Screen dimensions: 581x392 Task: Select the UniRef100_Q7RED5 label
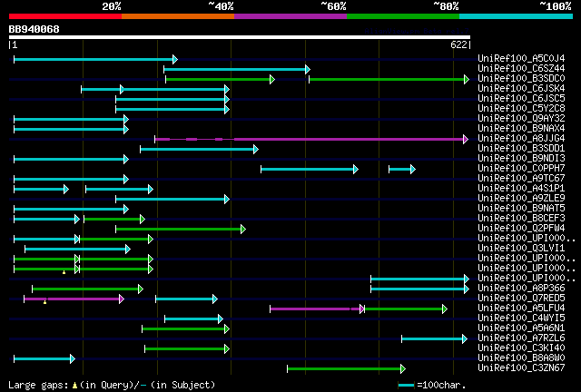click(x=521, y=298)
